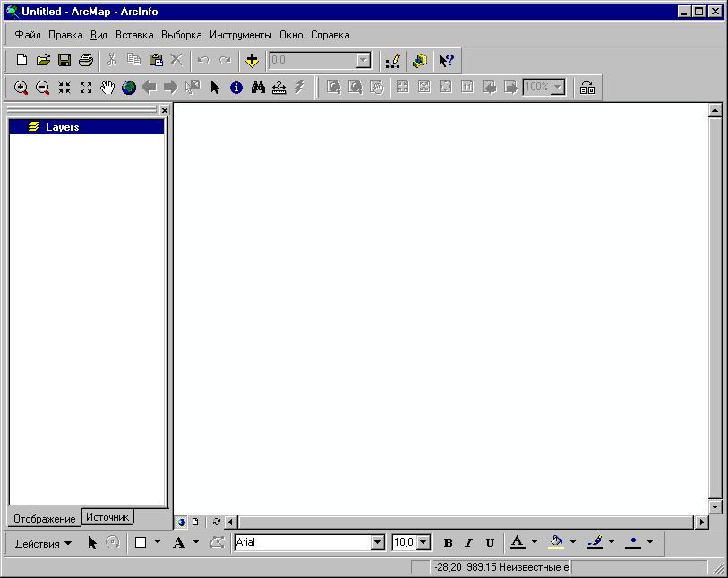Open the Arial font name dropdown

[378, 542]
